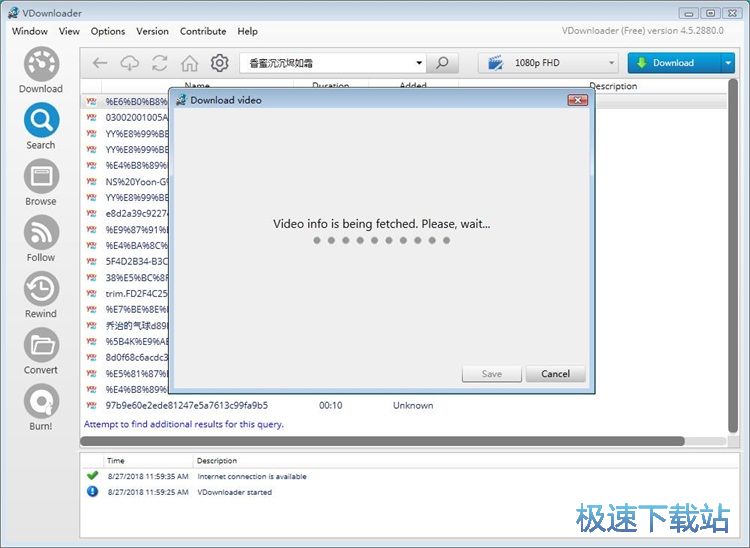
Task: Open the Help menu
Action: (x=247, y=31)
